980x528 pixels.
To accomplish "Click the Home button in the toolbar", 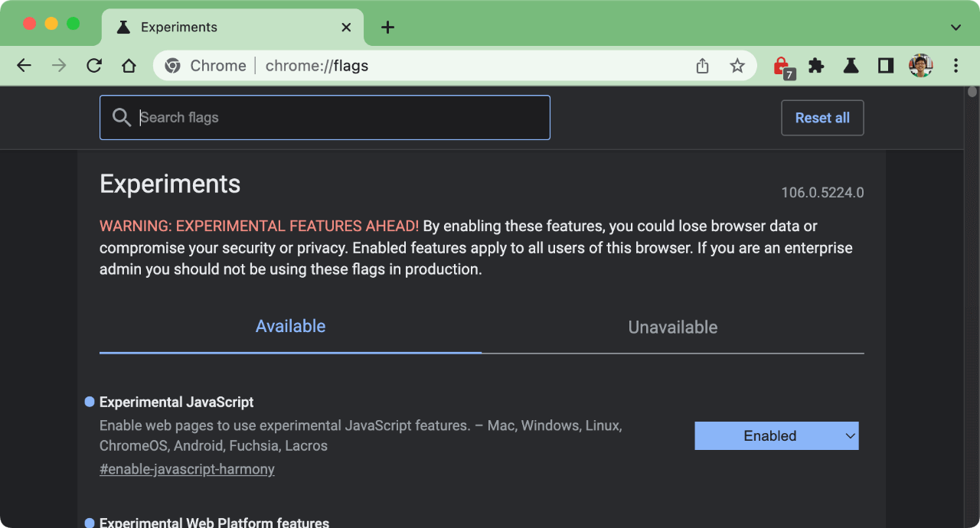I will click(x=129, y=66).
